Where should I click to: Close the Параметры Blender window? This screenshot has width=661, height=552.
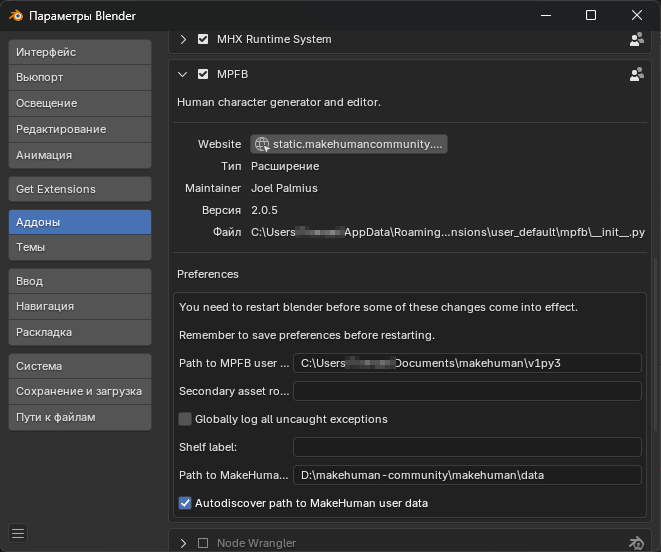tap(637, 16)
